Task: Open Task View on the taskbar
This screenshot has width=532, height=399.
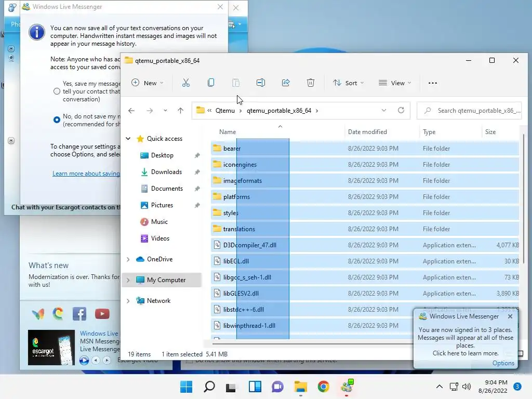Action: (231, 387)
